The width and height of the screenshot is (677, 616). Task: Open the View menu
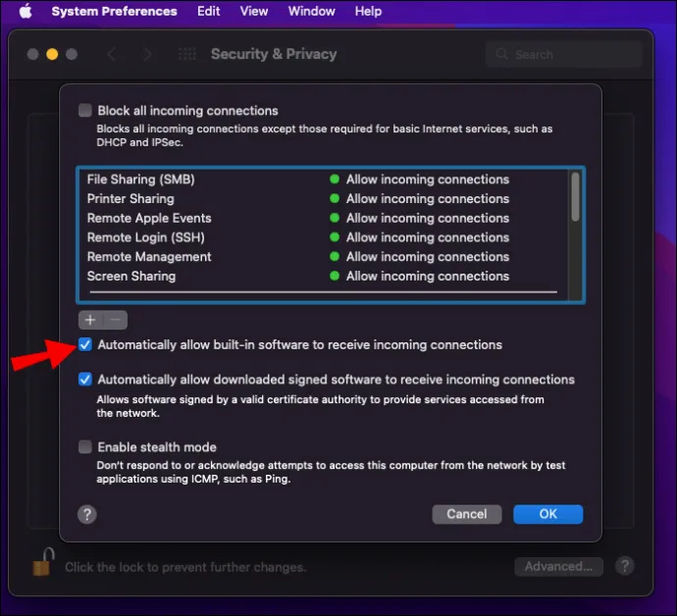(254, 11)
